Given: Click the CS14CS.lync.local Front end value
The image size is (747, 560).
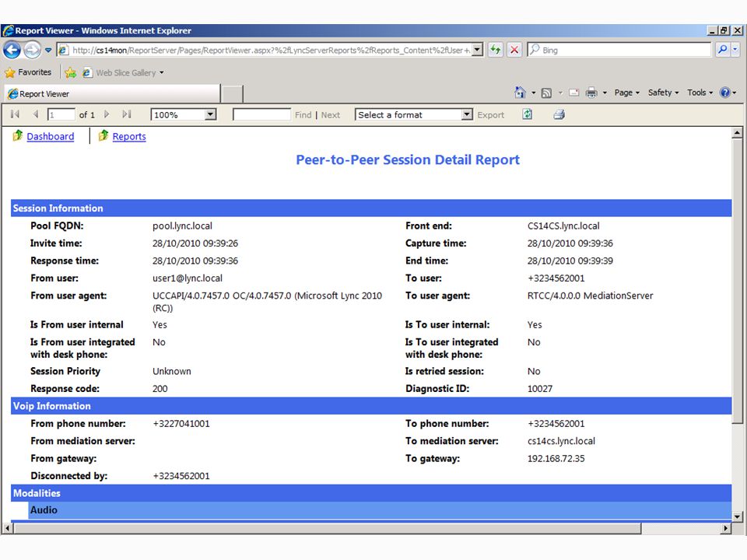Looking at the screenshot, I should point(563,226).
